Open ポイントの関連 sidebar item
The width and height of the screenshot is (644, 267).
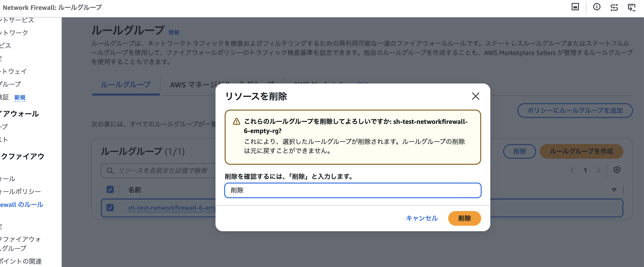[21, 261]
